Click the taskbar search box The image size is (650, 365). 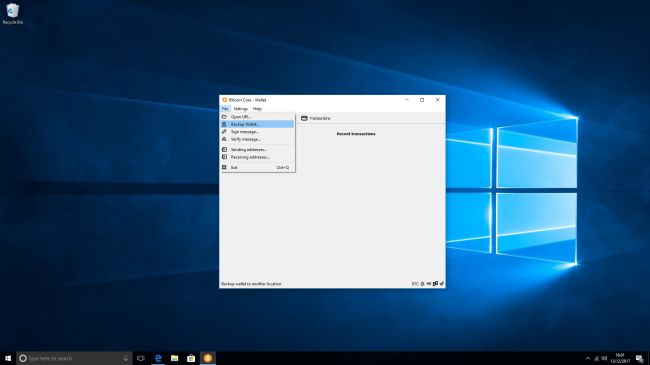click(74, 358)
